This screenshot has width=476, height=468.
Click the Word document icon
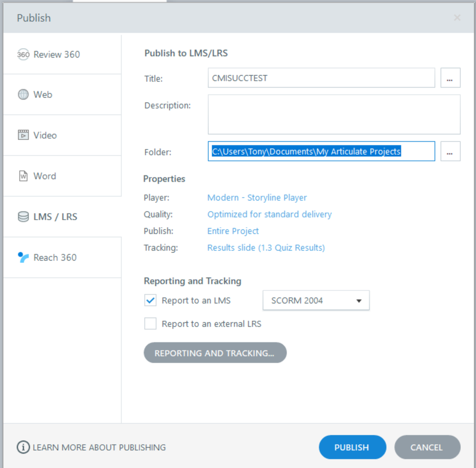coord(23,176)
